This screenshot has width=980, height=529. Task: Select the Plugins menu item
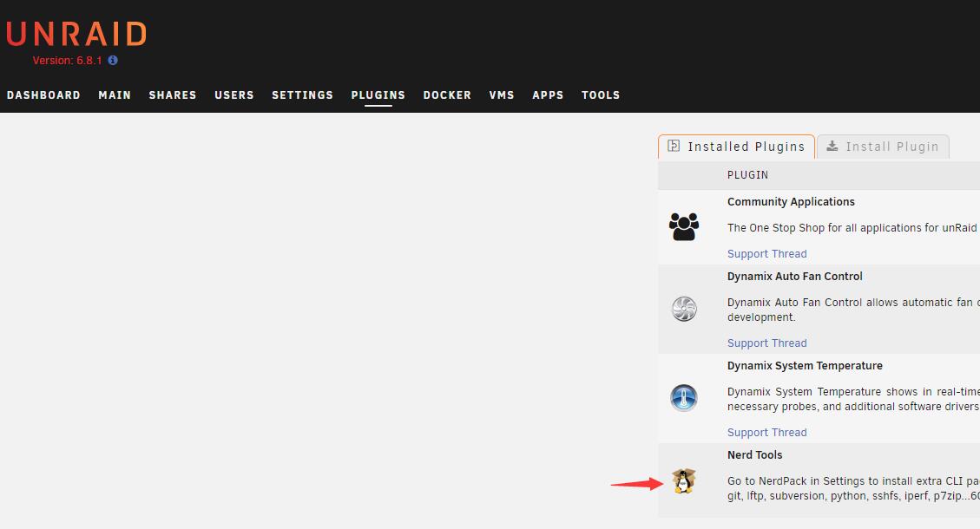[378, 95]
